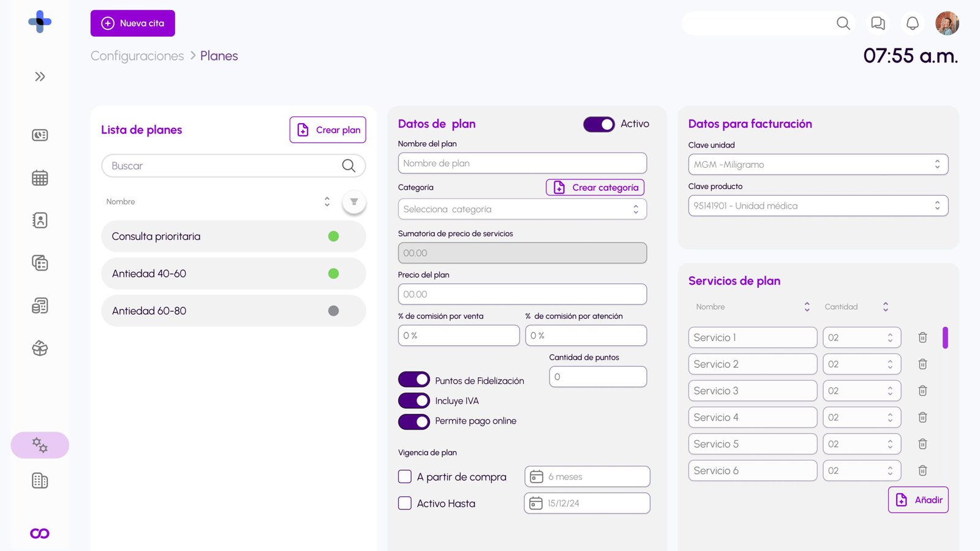
Task: Click Configuraciones in the breadcrumb
Action: click(137, 56)
